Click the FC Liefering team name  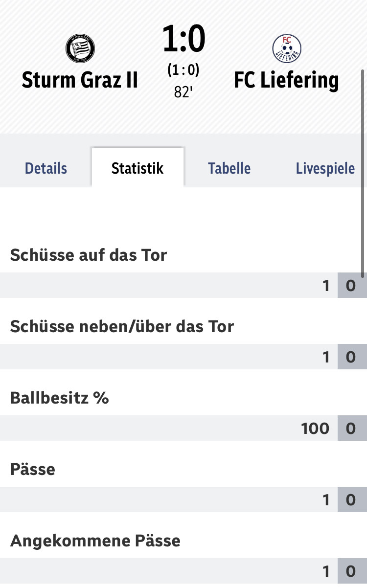tap(287, 80)
